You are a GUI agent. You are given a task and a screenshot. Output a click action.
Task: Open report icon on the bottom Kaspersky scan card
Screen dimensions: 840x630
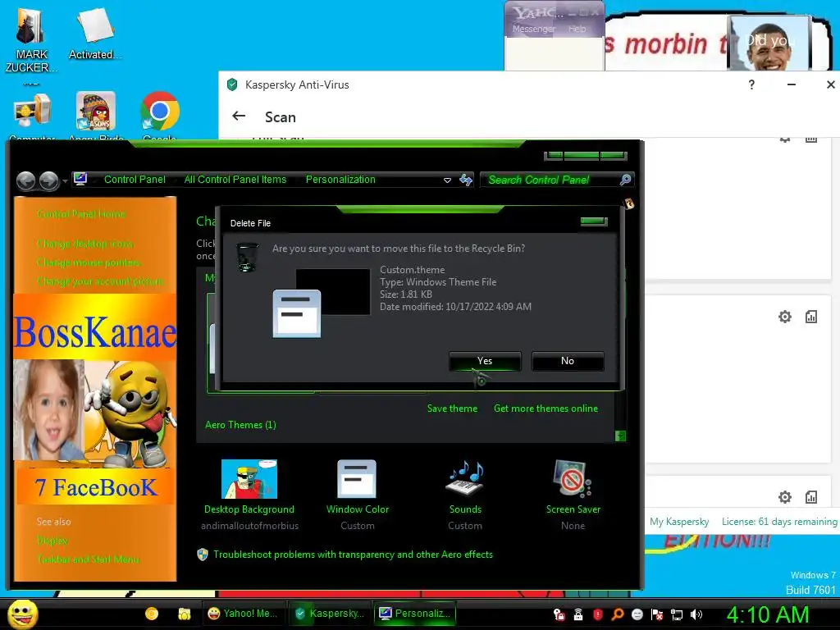(x=811, y=497)
